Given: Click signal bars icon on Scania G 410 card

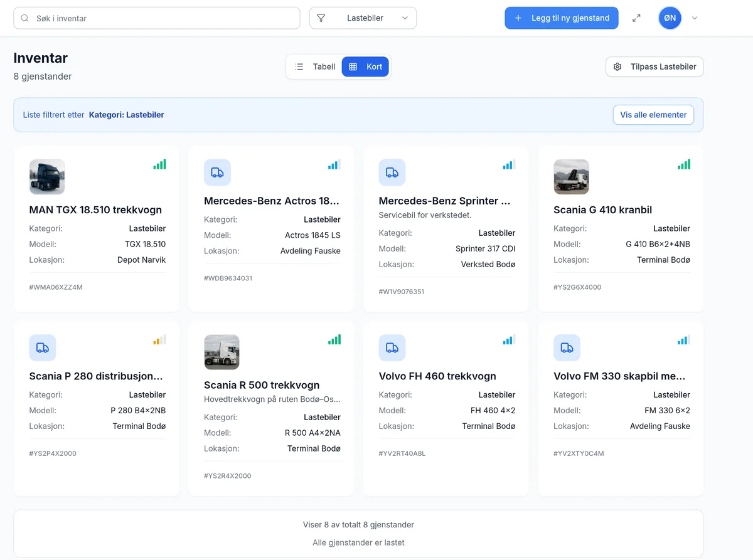Looking at the screenshot, I should [x=684, y=165].
